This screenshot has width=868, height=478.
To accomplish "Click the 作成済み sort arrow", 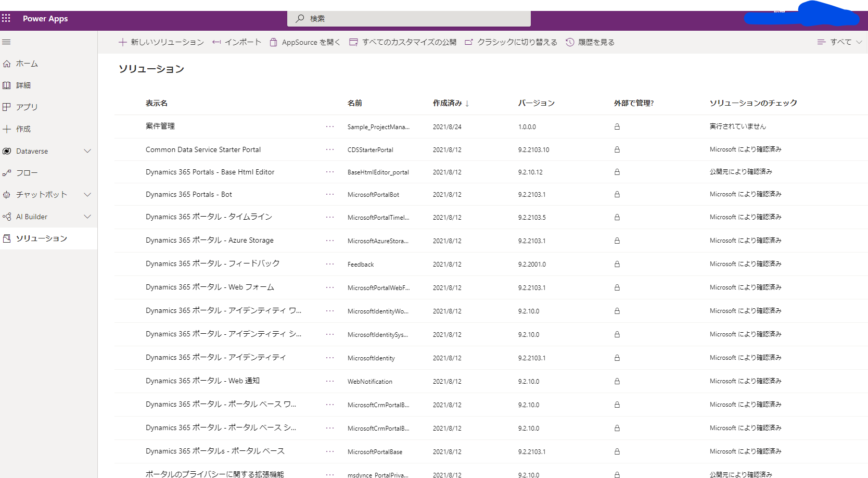I will point(467,104).
